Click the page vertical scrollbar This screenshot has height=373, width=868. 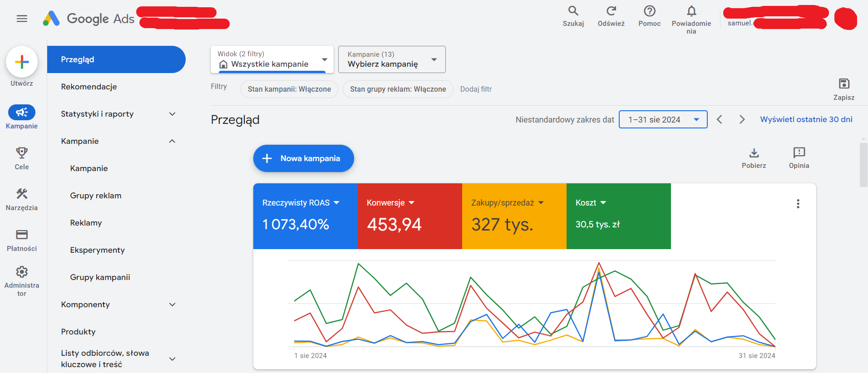(863, 165)
